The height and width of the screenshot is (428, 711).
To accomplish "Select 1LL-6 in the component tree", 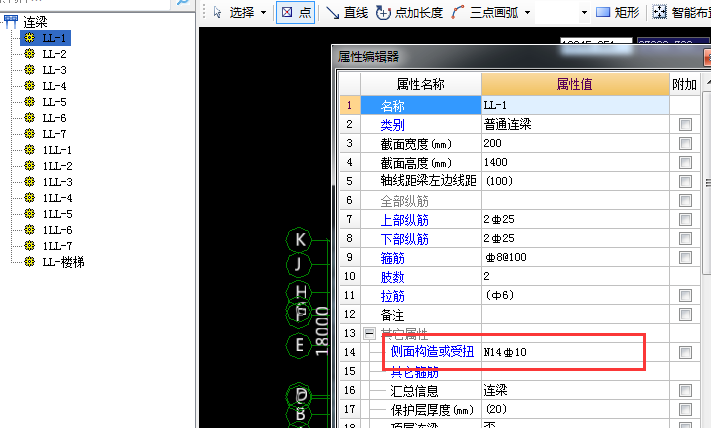I will pyautogui.click(x=57, y=230).
